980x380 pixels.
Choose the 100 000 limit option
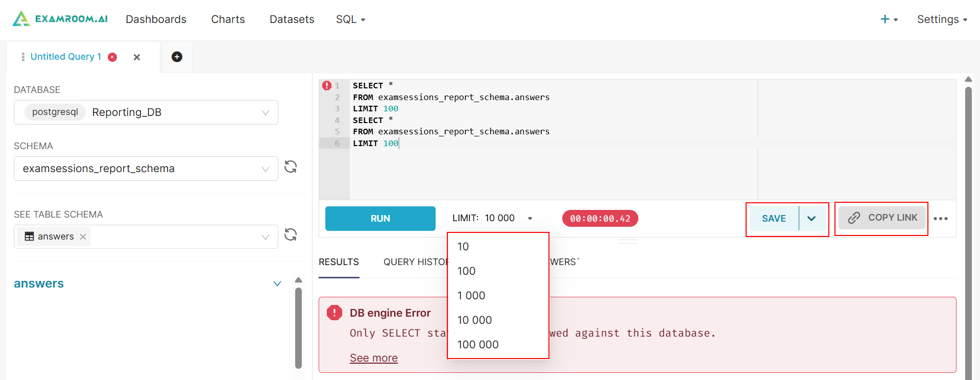click(x=477, y=345)
